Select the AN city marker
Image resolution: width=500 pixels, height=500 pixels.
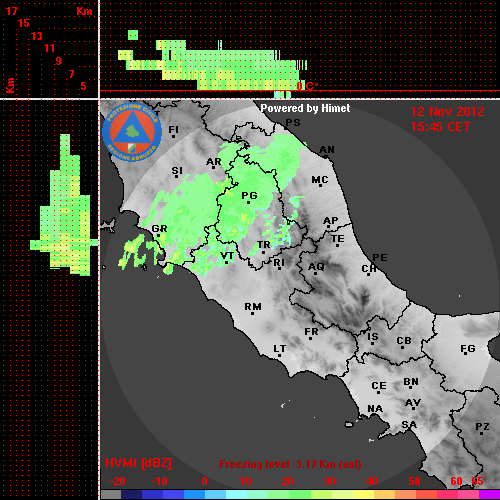click(x=326, y=157)
